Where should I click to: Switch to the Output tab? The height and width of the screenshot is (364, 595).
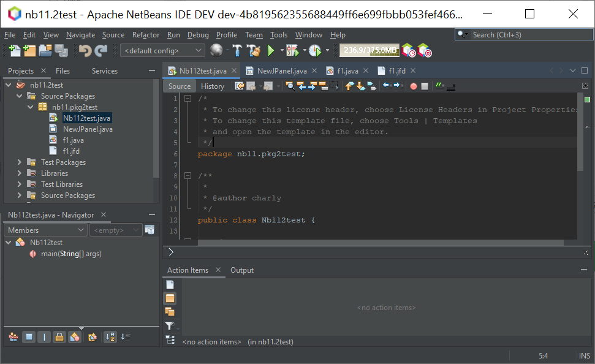(x=242, y=270)
